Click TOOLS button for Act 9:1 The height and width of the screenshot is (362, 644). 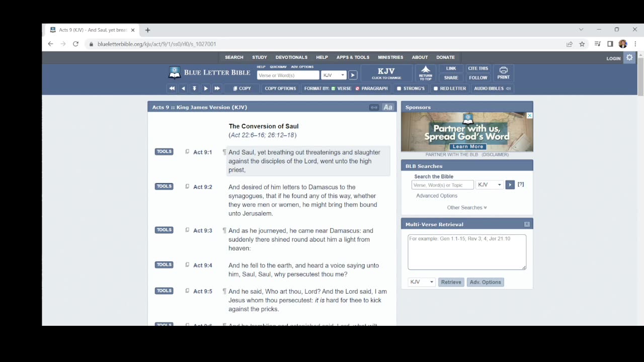coord(164,151)
